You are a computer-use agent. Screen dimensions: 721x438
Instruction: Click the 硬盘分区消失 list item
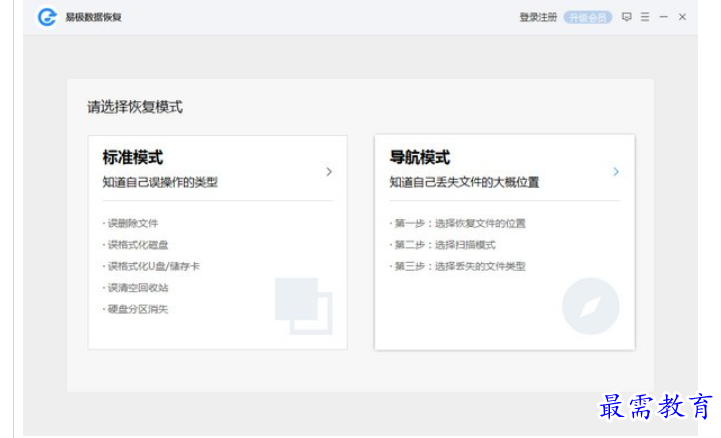tap(137, 309)
